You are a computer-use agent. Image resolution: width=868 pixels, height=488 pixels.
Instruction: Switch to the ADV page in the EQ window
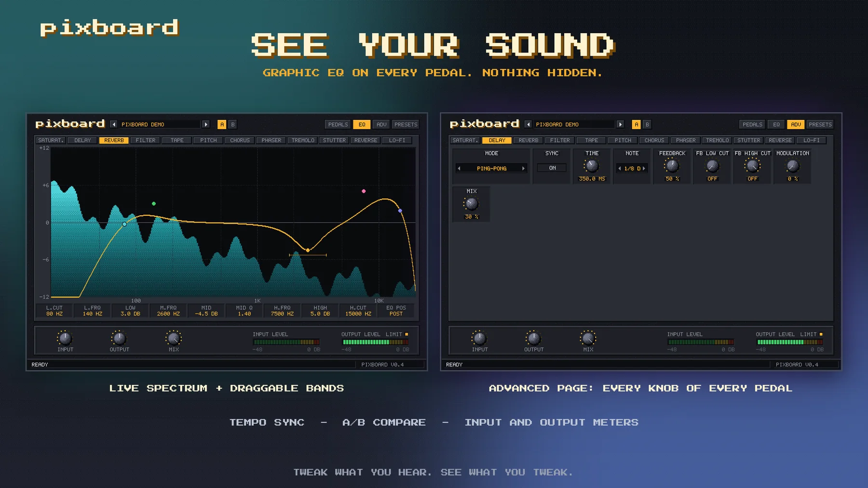pos(381,124)
